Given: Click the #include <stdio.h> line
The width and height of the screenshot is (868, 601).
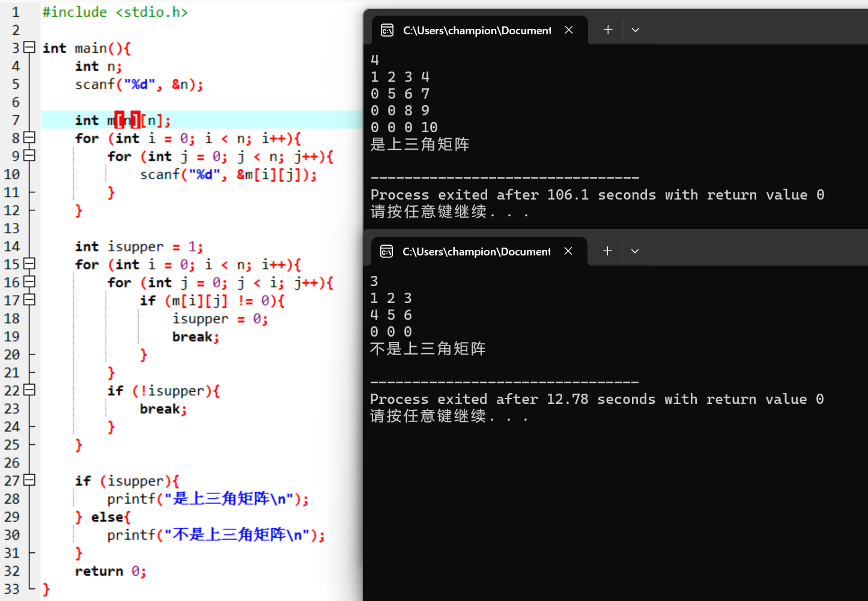Looking at the screenshot, I should tap(115, 12).
